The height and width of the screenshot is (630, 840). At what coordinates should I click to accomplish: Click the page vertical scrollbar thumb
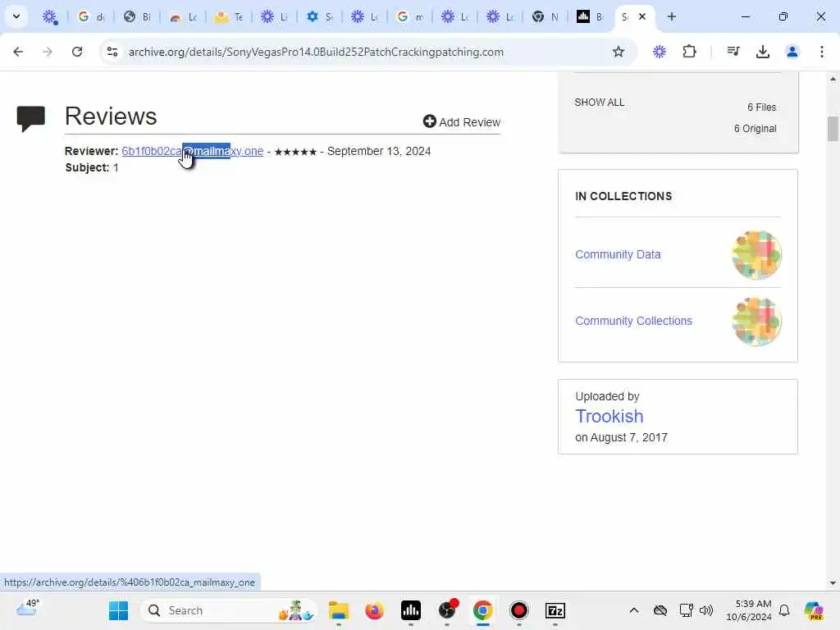pyautogui.click(x=833, y=129)
